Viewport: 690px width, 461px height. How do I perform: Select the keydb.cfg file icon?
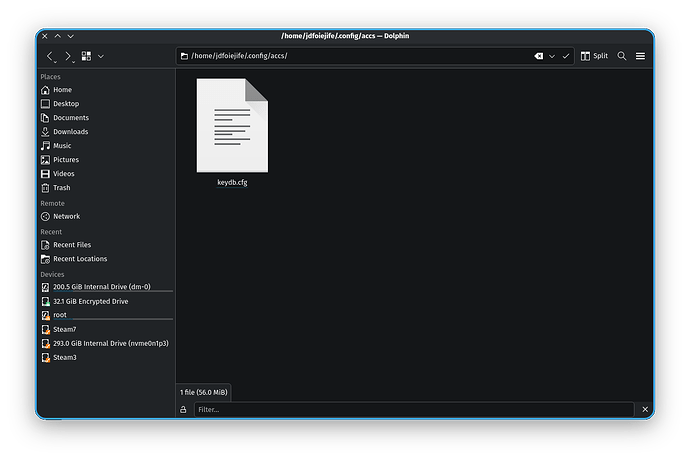(x=232, y=125)
